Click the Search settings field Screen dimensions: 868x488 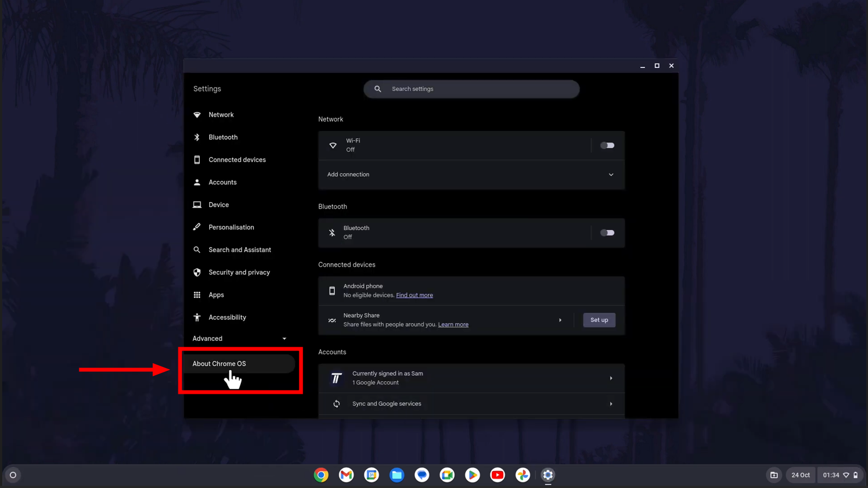(x=471, y=89)
